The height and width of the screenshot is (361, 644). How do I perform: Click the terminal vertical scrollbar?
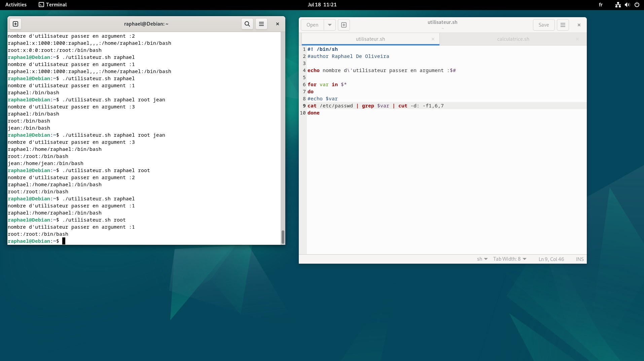(283, 237)
